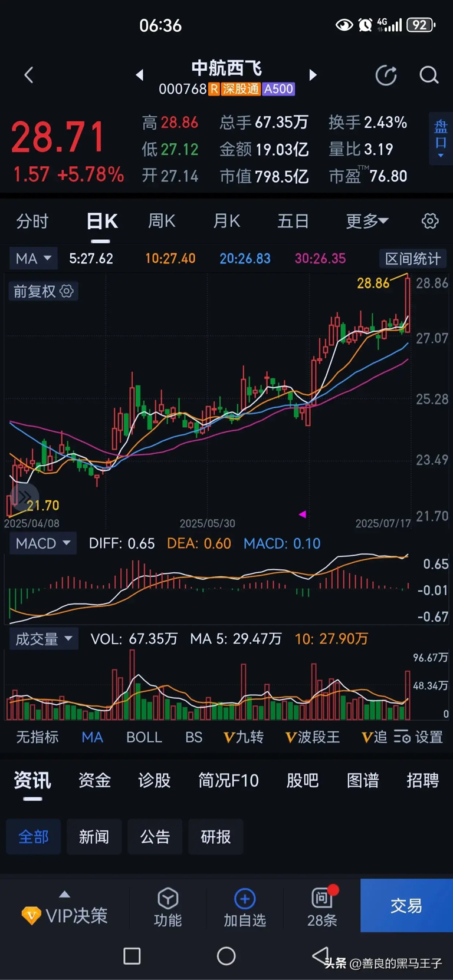Viewport: 453px width, 980px height.
Task: Tap Android home circle button
Action: pyautogui.click(x=226, y=956)
